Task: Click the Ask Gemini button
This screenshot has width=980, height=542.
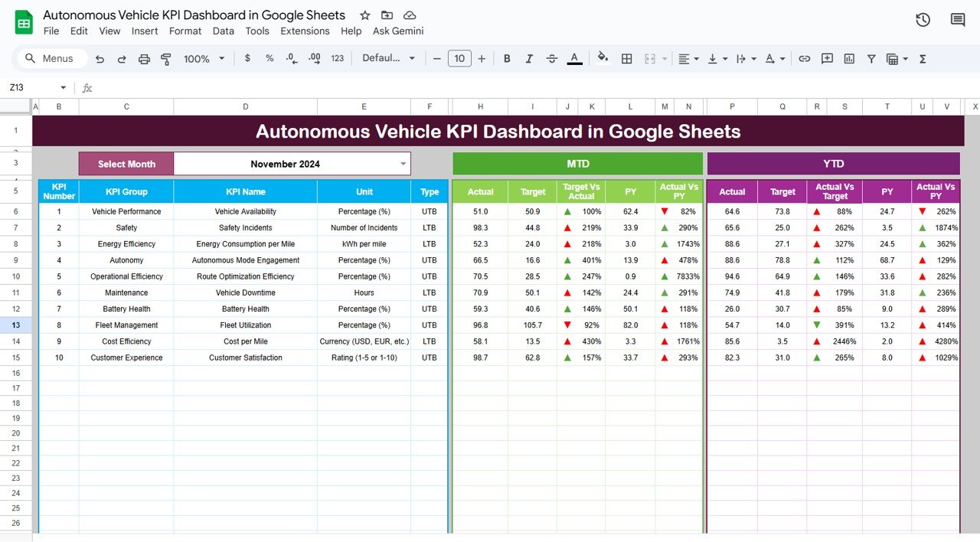Action: (398, 31)
